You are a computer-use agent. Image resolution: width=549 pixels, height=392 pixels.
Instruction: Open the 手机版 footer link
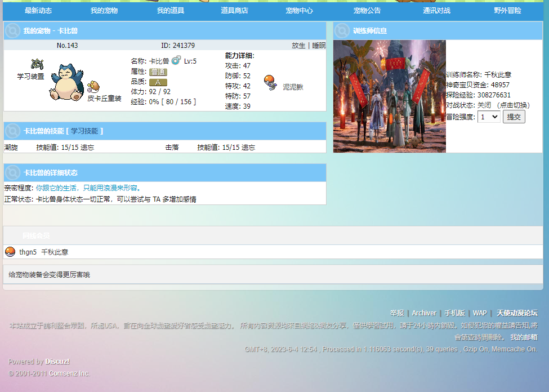pyautogui.click(x=454, y=313)
